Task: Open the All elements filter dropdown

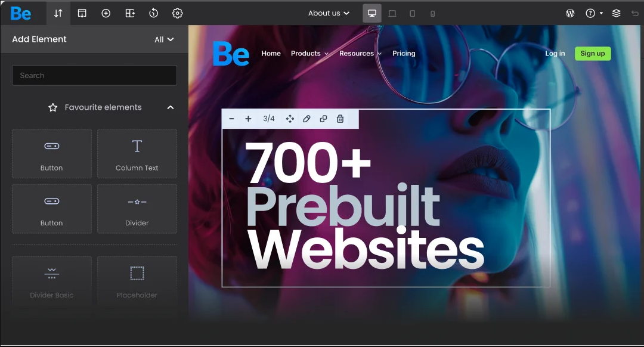Action: [x=164, y=39]
